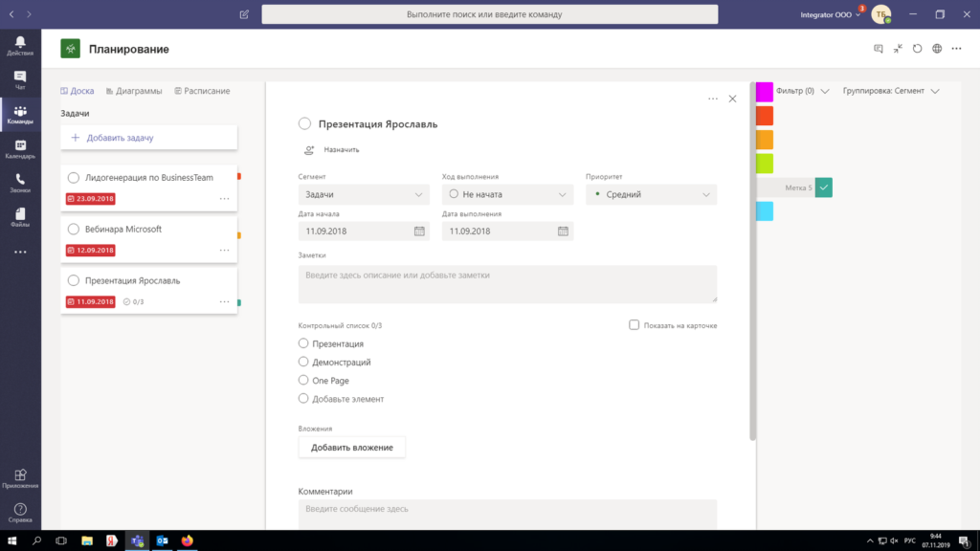Go back with the back arrow
The image size is (980, 551).
coord(11,14)
